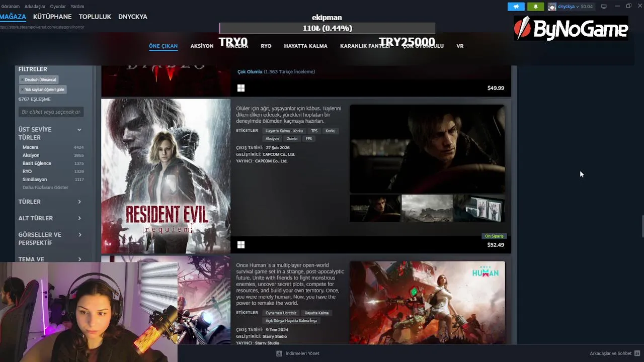The width and height of the screenshot is (644, 362).
Task: Expand the TEMA VE filter section
Action: 50,259
